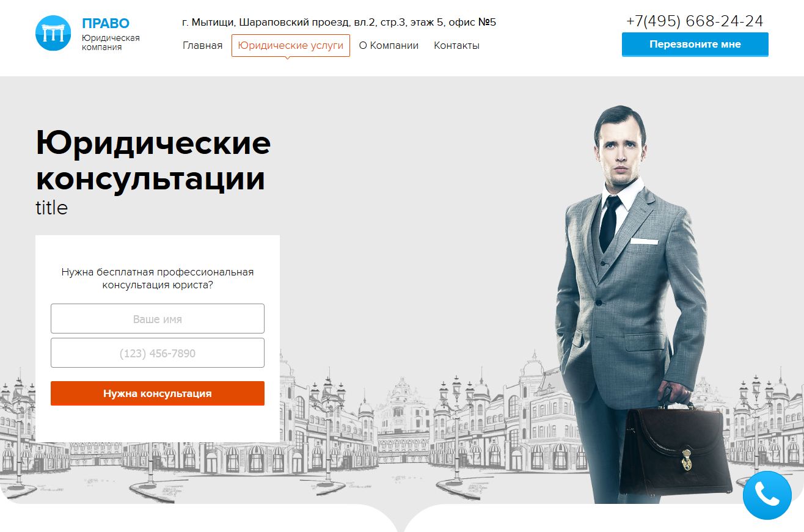Click the Юридические консультации heading

tap(153, 161)
